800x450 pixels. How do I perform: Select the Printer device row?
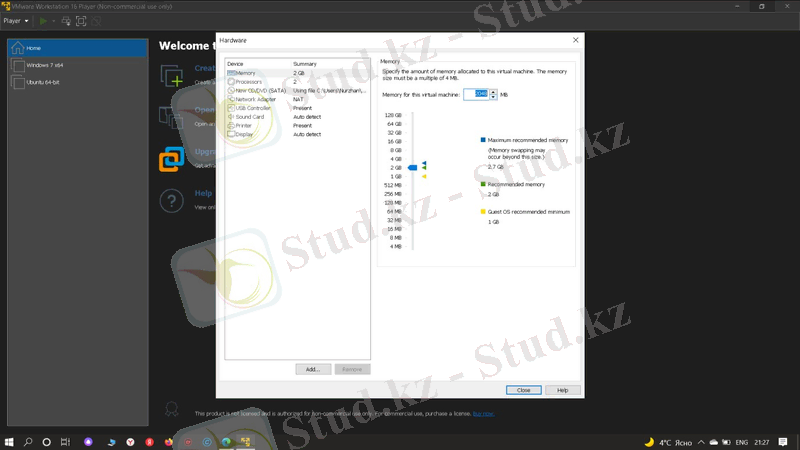point(297,126)
